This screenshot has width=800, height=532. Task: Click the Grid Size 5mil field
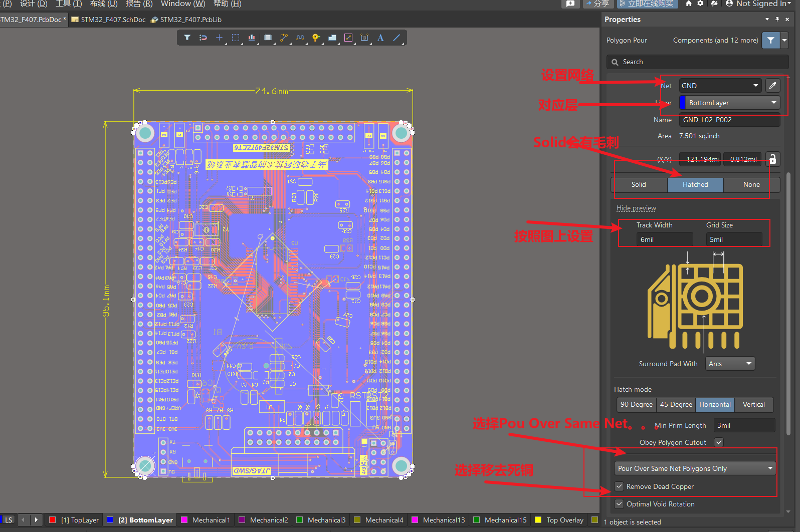(x=734, y=239)
